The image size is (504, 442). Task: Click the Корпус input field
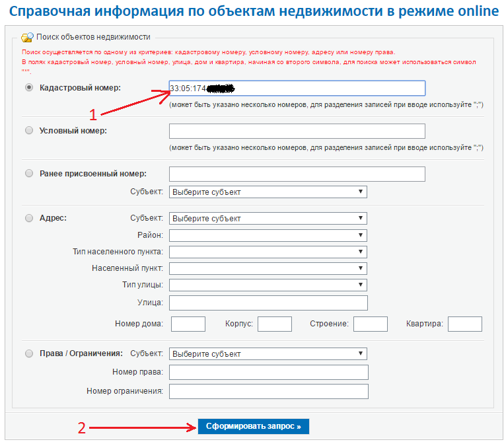click(x=275, y=324)
